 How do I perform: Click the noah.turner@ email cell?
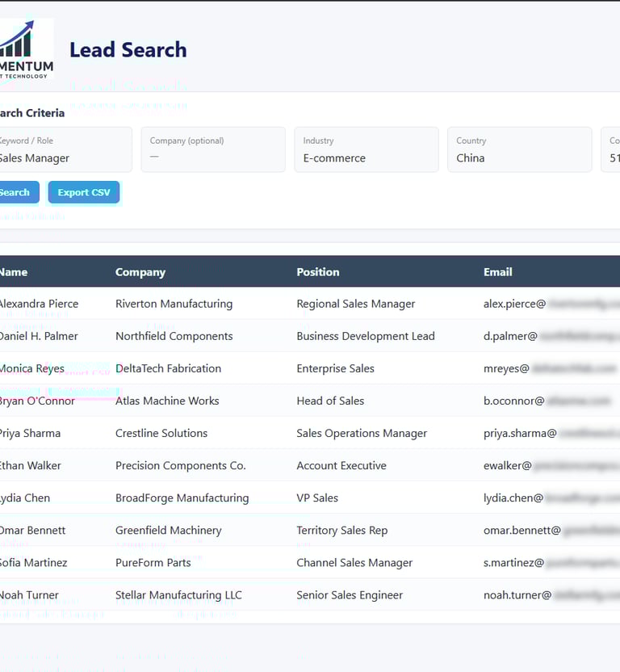click(x=551, y=594)
